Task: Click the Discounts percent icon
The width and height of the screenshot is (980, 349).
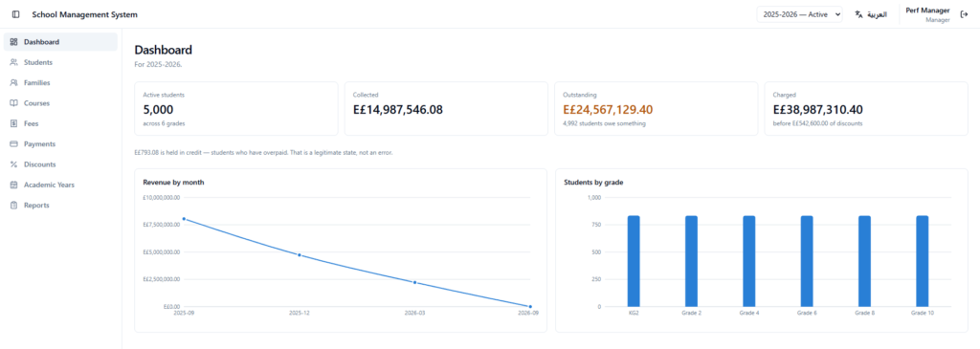Action: click(13, 164)
